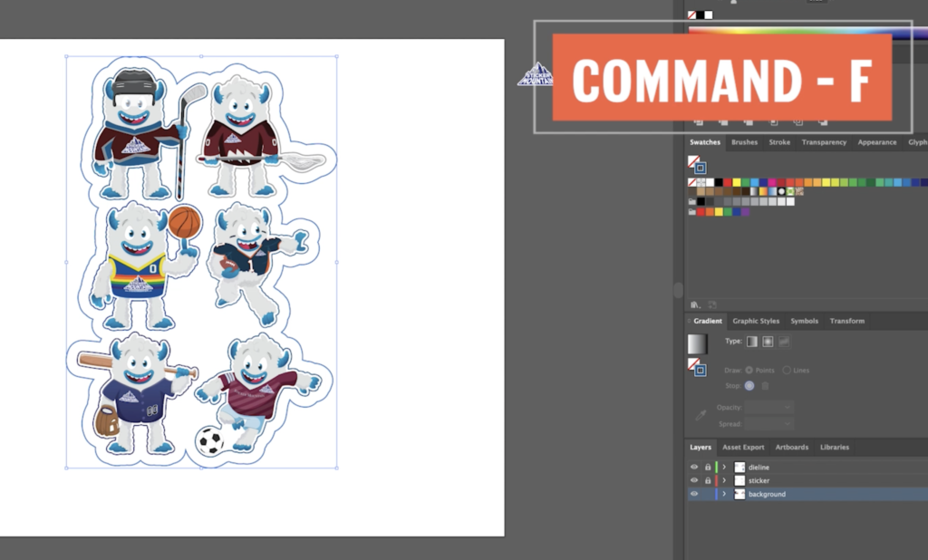Select the Lines draw option
Viewport: 928px width, 560px height.
787,370
